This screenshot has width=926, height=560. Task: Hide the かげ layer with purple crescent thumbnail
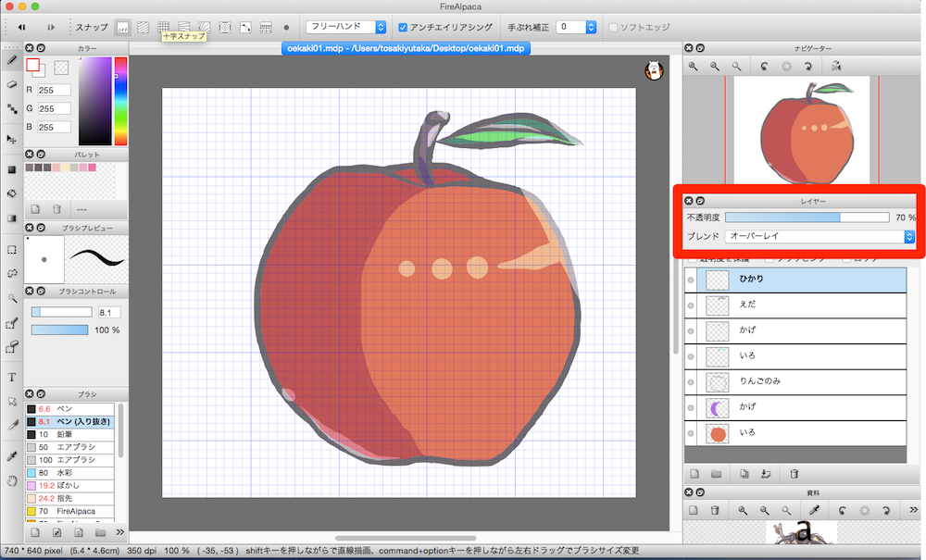(x=691, y=408)
